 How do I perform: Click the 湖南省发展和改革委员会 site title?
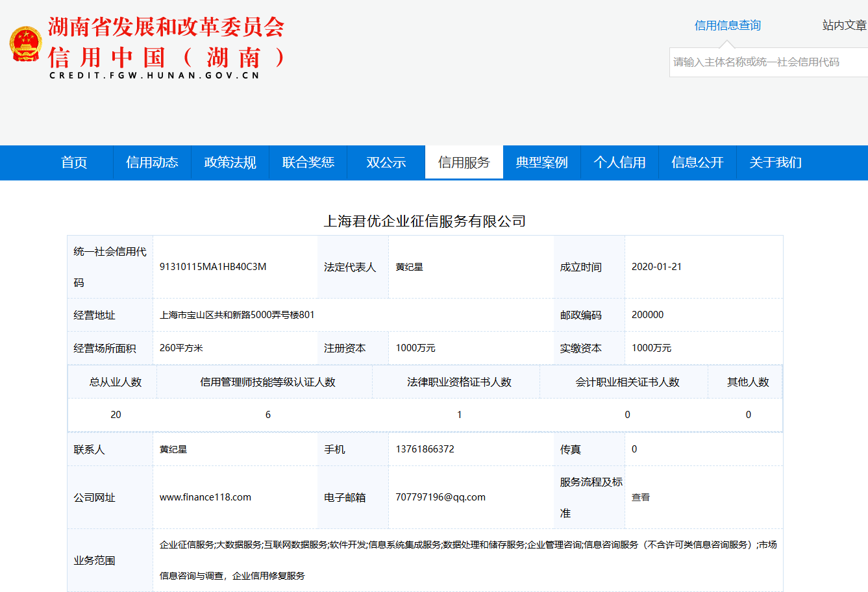coord(166,27)
